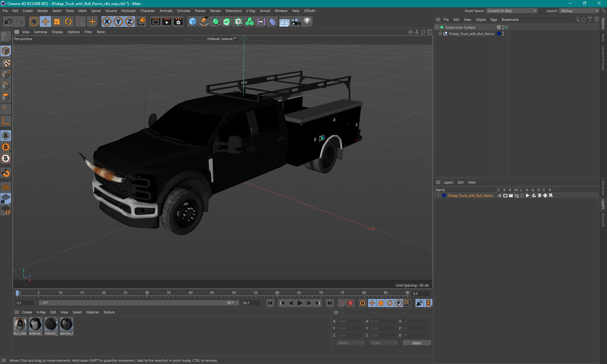The width and height of the screenshot is (607, 364).
Task: Add a Cube primitive object
Action: 193,21
